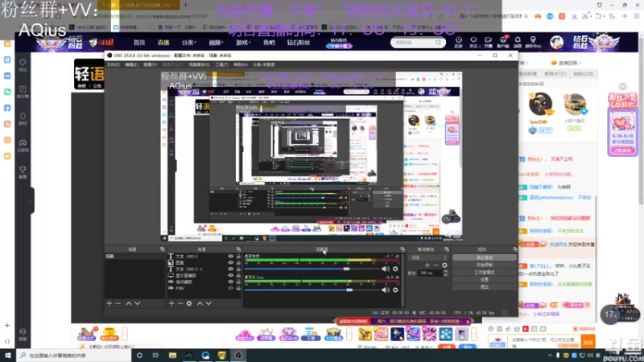Open the 编辑(E) menu in OBS
Image resolution: width=644 pixels, height=362 pixels.
[x=131, y=65]
